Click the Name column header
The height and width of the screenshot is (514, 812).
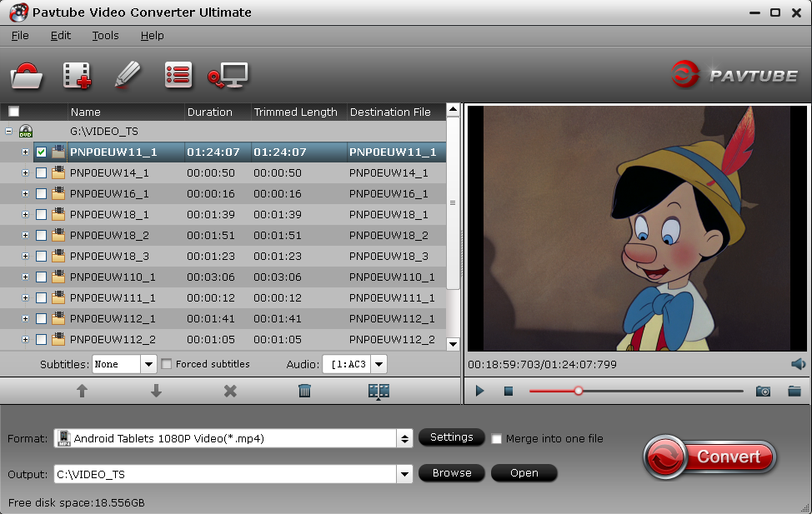point(126,112)
